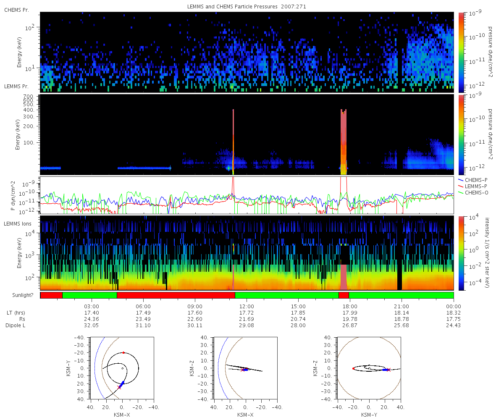Click the '03:00' time tick label
This screenshot has height=420, width=504.
92,307
